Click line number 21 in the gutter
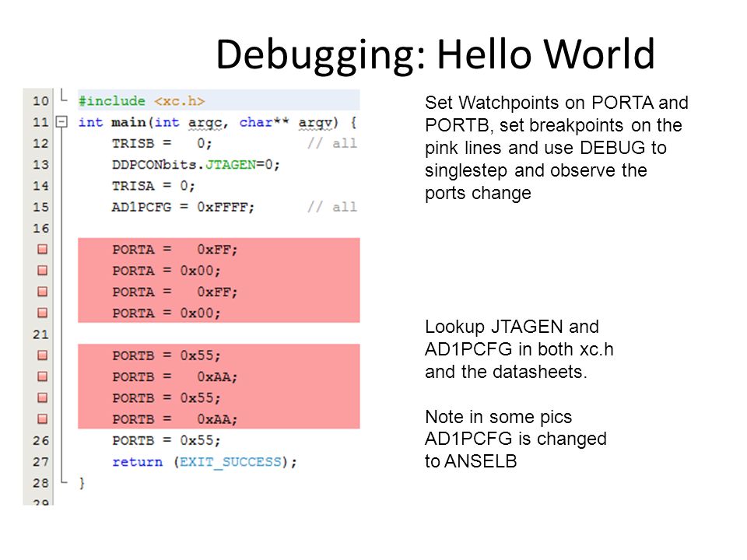The height and width of the screenshot is (560, 747). (41, 334)
